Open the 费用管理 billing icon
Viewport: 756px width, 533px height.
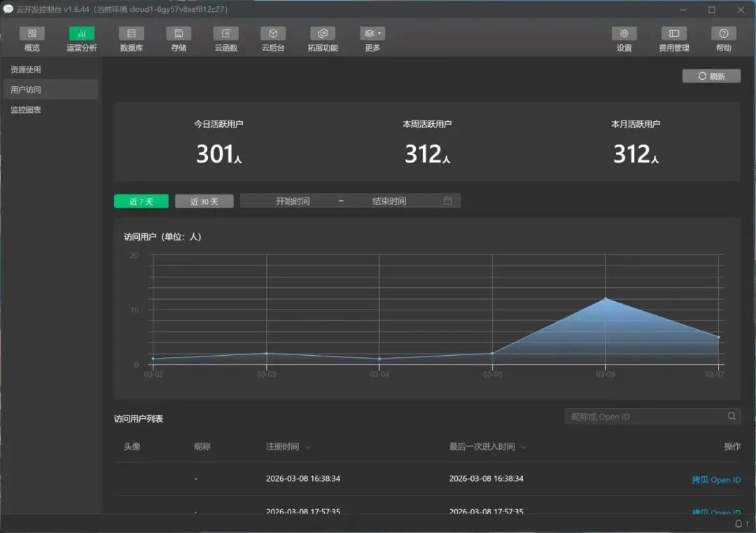pos(673,34)
